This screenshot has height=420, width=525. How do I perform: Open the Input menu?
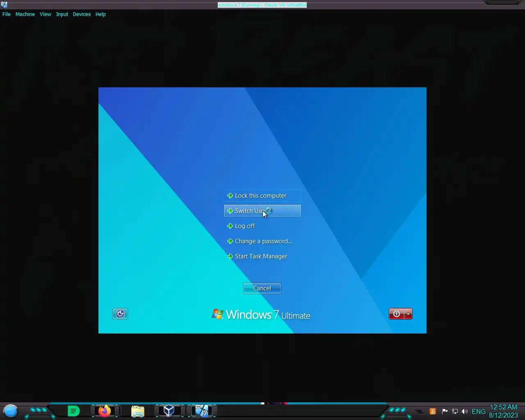62,14
